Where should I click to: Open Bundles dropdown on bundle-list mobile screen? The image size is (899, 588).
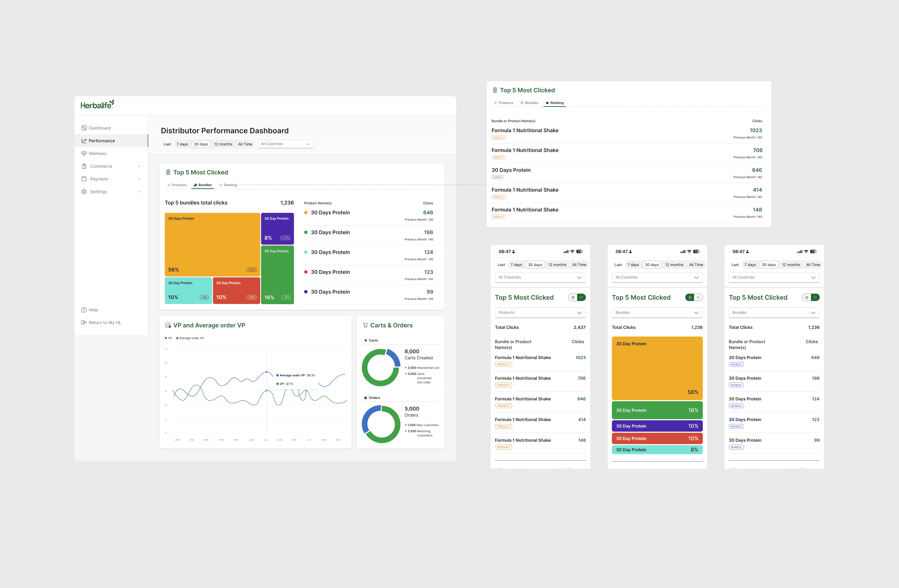[774, 313]
